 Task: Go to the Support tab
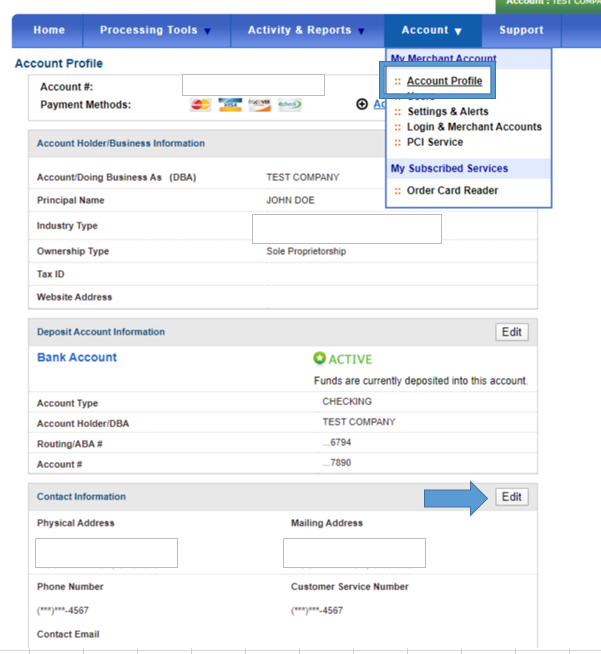(x=521, y=30)
